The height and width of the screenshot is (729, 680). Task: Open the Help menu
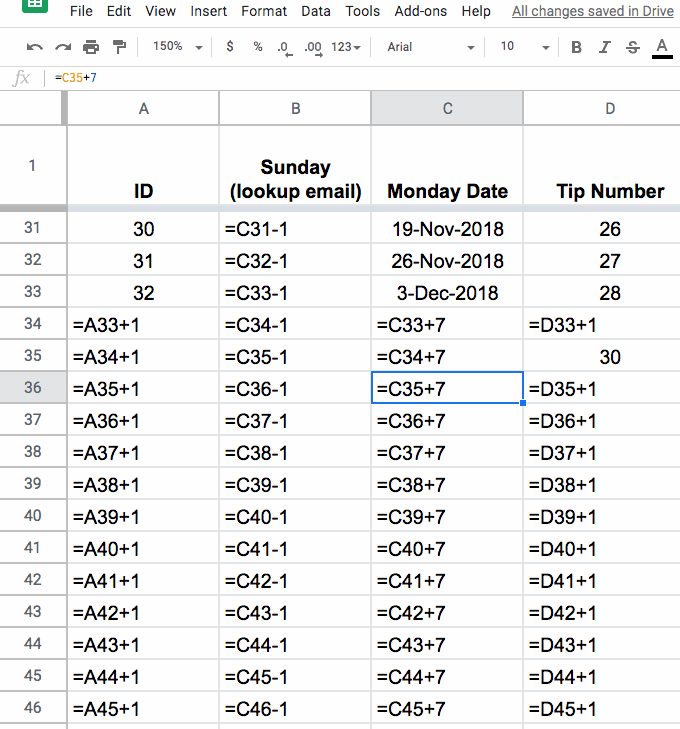[476, 11]
